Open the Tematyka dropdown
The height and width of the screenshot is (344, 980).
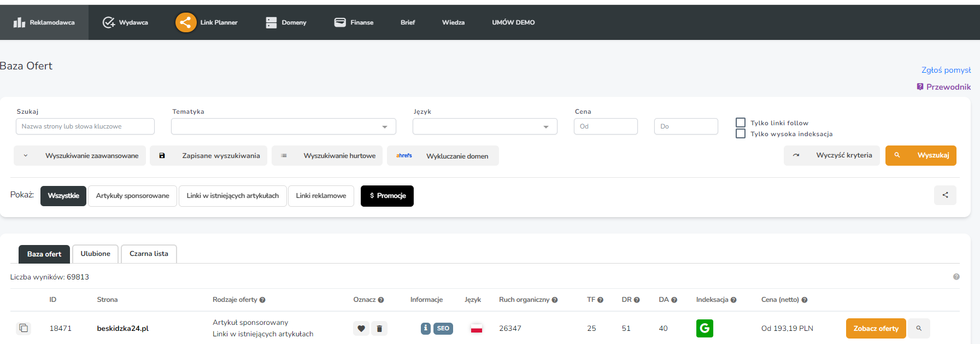[283, 126]
